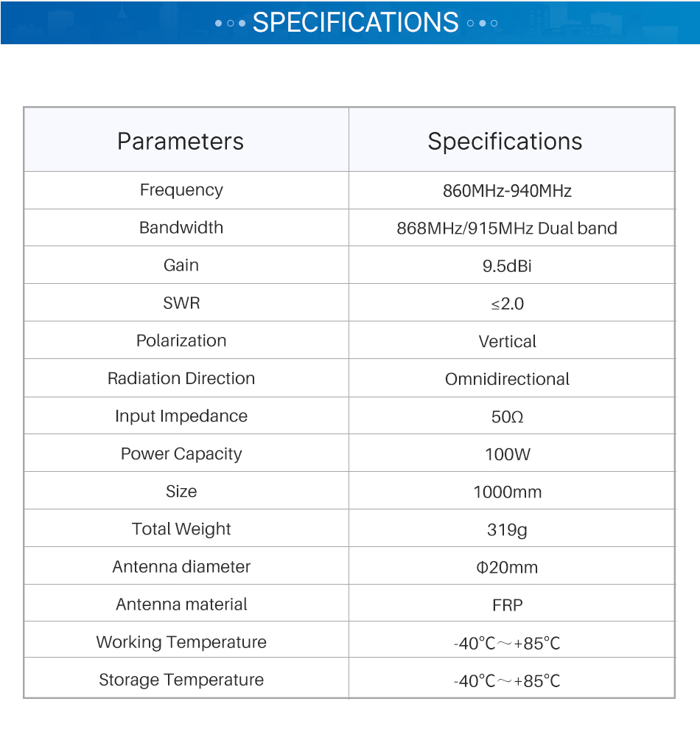
Task: Click the Working Temperature label
Action: [x=181, y=642]
